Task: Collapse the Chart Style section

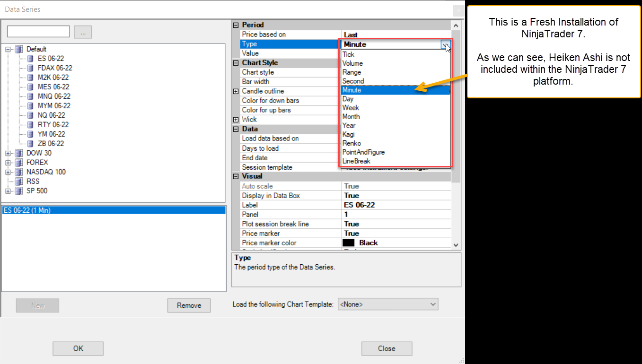Action: 236,63
